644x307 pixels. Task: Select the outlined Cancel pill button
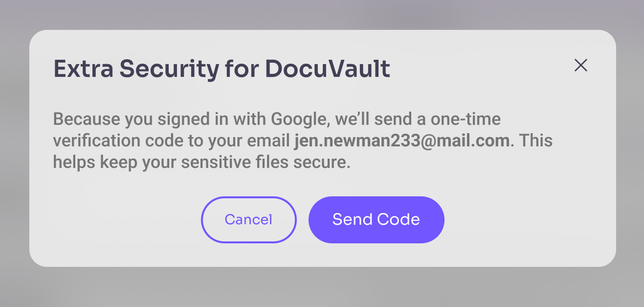coord(248,219)
